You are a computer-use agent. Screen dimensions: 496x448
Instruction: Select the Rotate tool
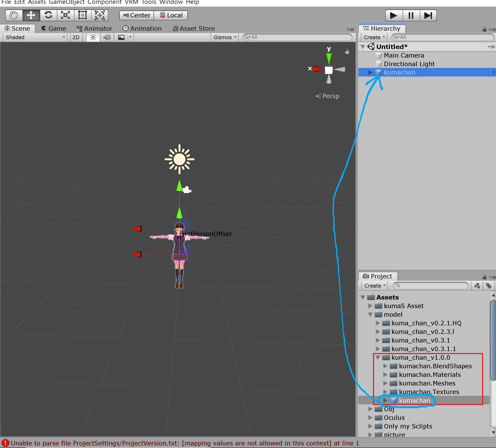point(48,15)
